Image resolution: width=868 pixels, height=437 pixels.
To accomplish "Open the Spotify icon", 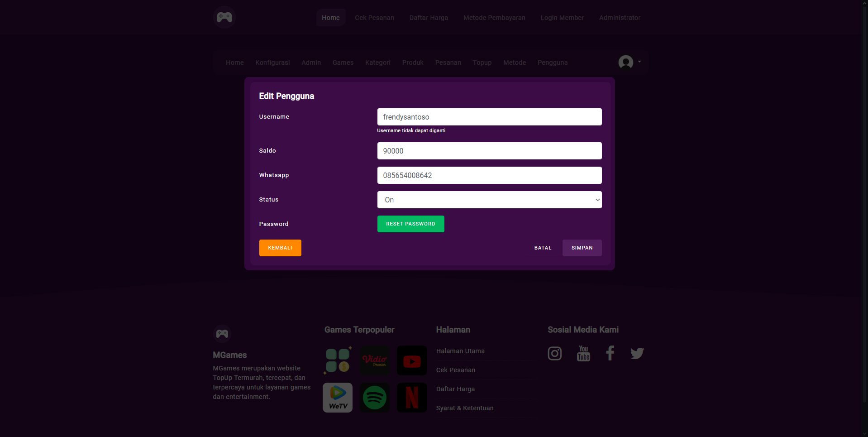I will pyautogui.click(x=375, y=398).
